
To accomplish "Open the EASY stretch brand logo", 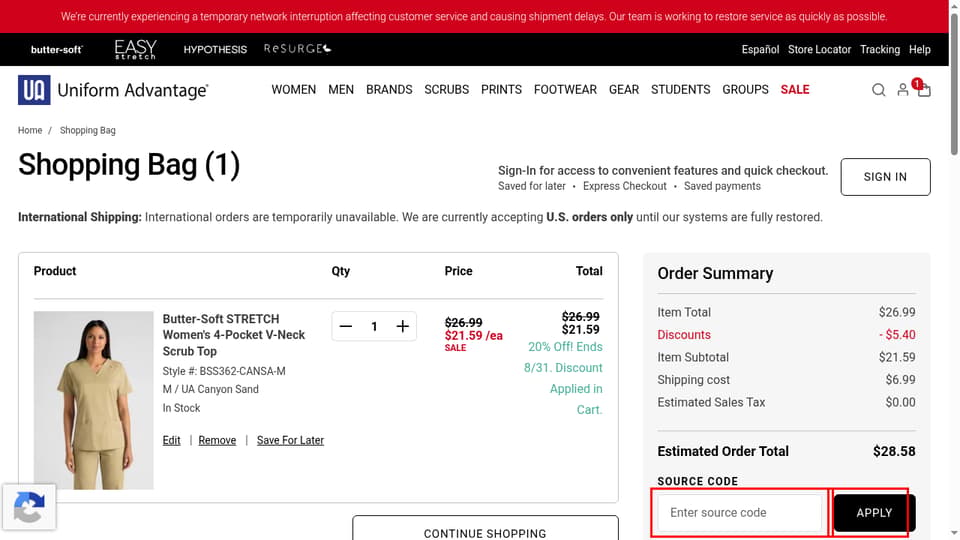I will 135,49.
